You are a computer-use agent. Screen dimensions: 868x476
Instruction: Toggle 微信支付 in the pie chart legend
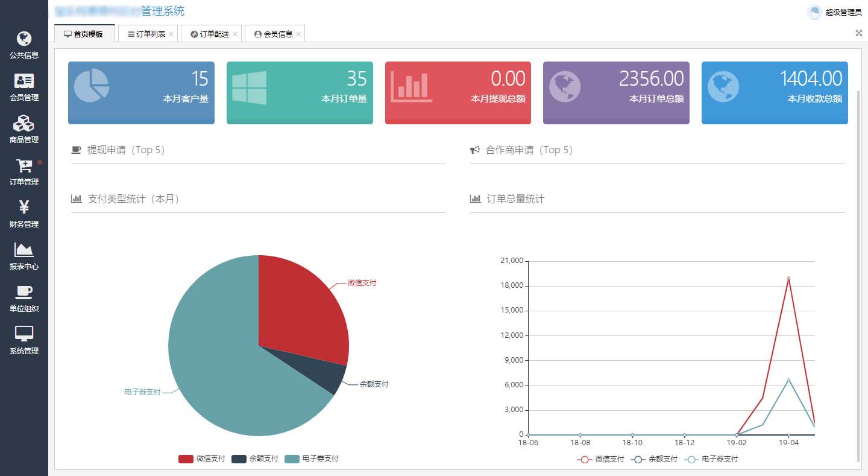(x=202, y=459)
